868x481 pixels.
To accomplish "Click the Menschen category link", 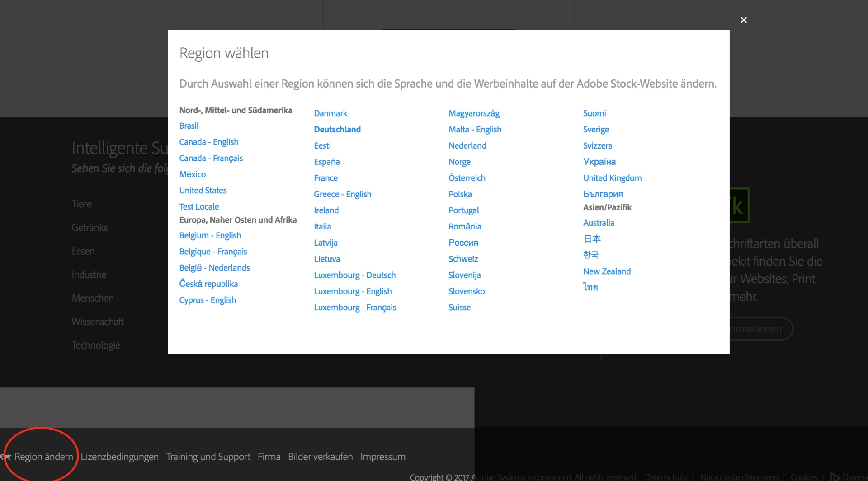I will click(93, 298).
